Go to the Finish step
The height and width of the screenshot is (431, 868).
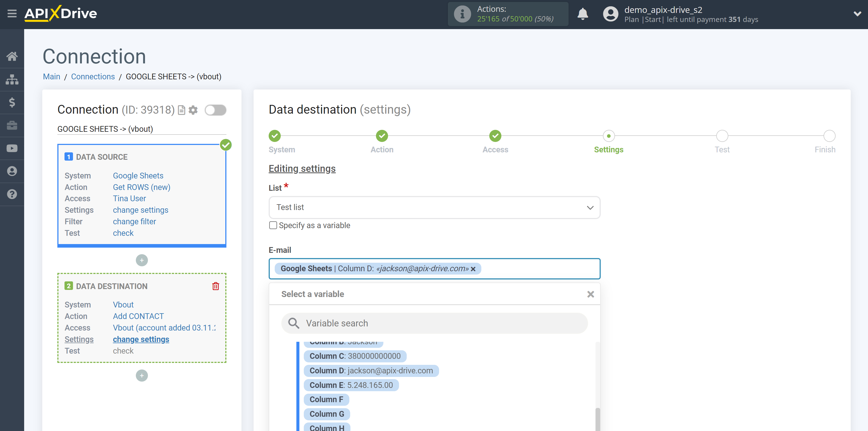829,136
